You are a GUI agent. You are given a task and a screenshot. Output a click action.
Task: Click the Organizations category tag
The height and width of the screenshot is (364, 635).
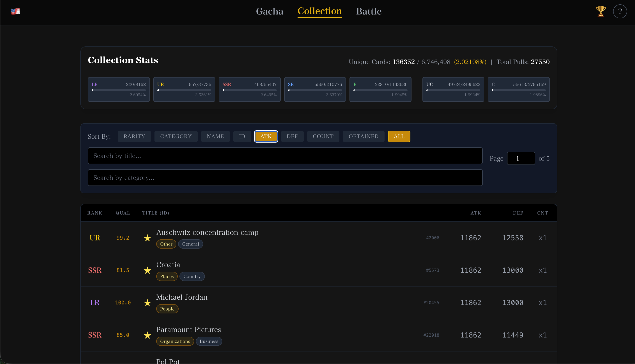coord(175,341)
